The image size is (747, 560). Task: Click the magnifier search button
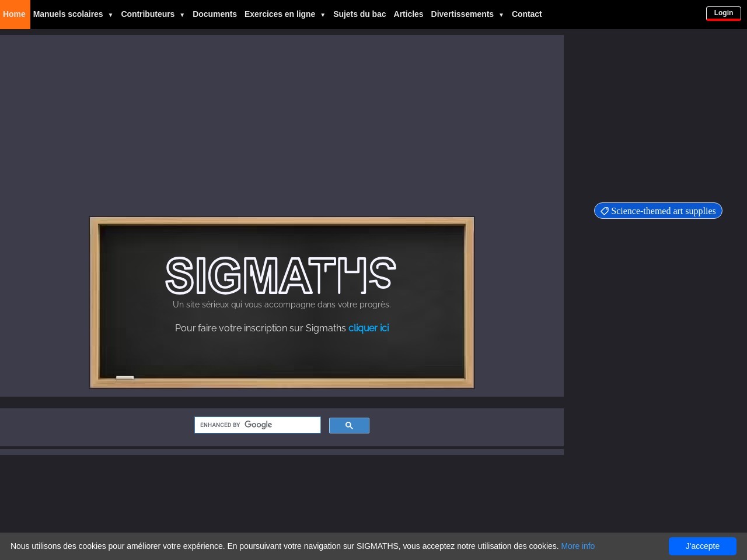tap(349, 426)
